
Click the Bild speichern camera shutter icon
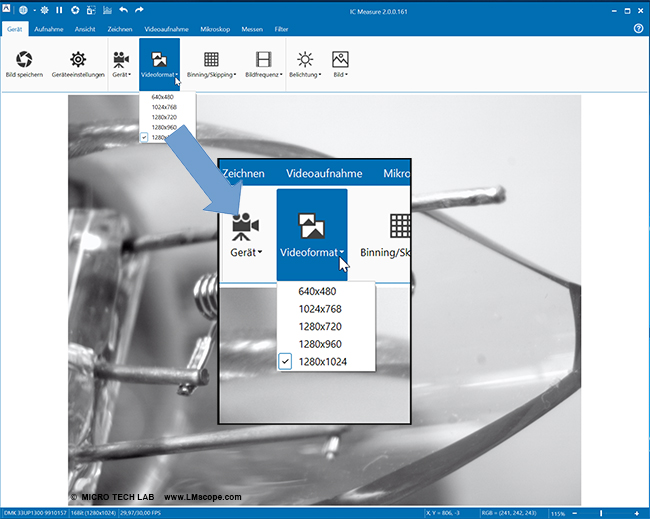(x=24, y=59)
